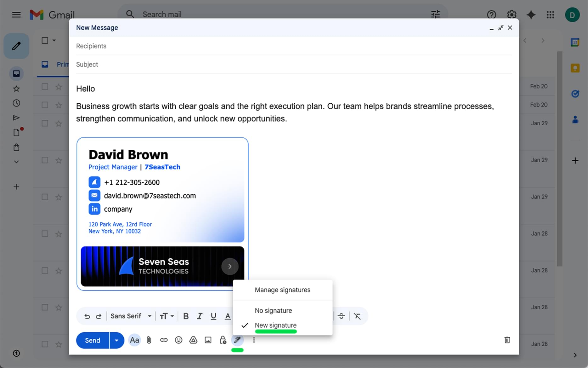This screenshot has height=368, width=588.
Task: Exit full-screen compose window
Action: [x=500, y=28]
